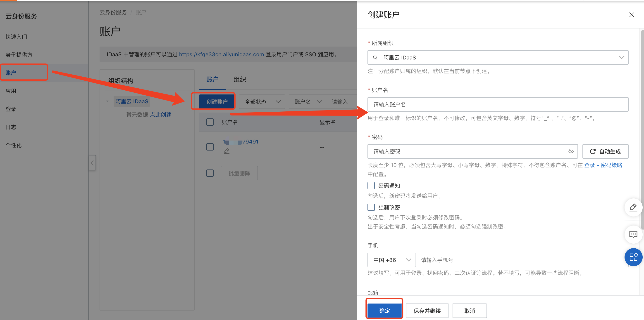The image size is (644, 320).
Task: Click the 创建账户 button
Action: pyautogui.click(x=217, y=102)
